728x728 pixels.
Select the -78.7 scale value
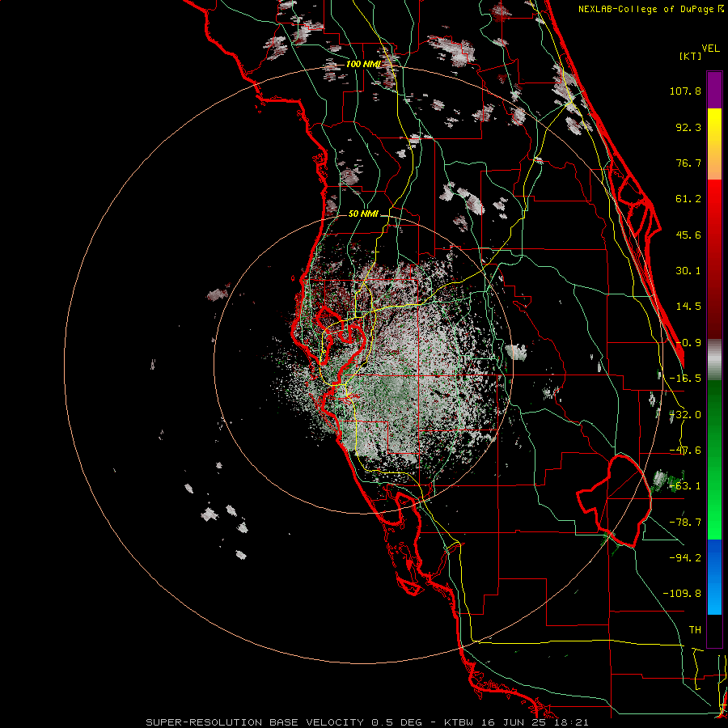tap(685, 523)
